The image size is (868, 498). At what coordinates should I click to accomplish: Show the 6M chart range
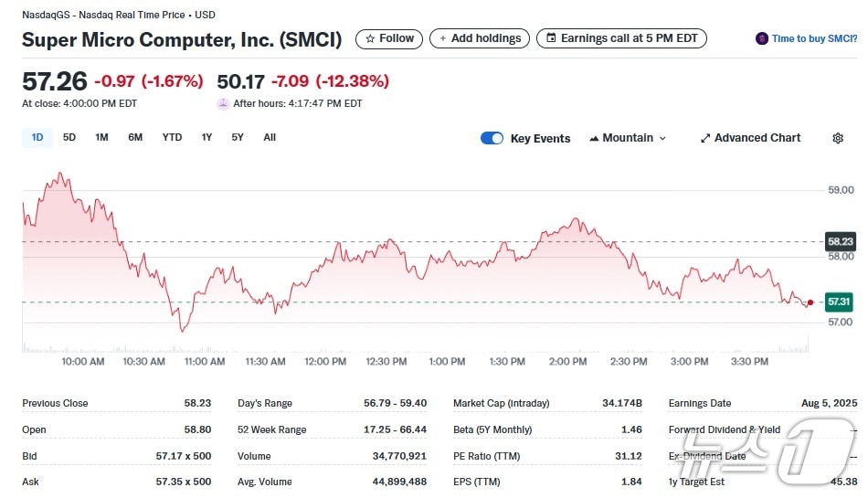coord(135,137)
